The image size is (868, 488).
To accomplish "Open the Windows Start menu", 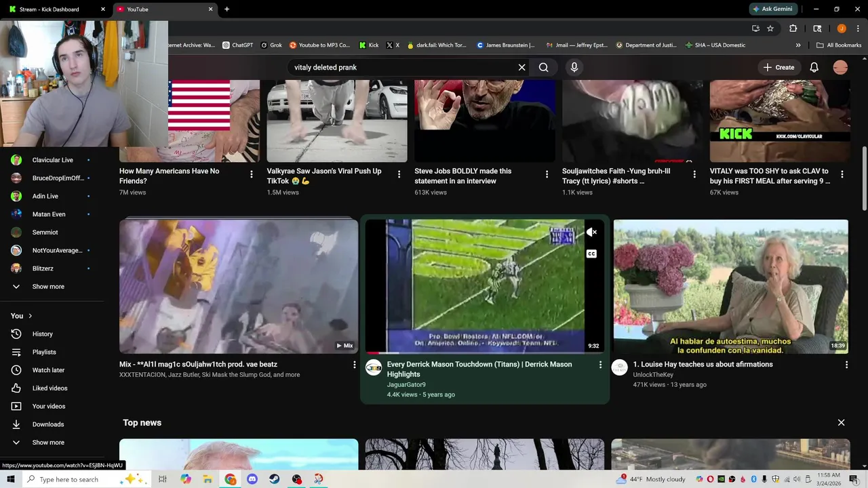I will tap(10, 479).
